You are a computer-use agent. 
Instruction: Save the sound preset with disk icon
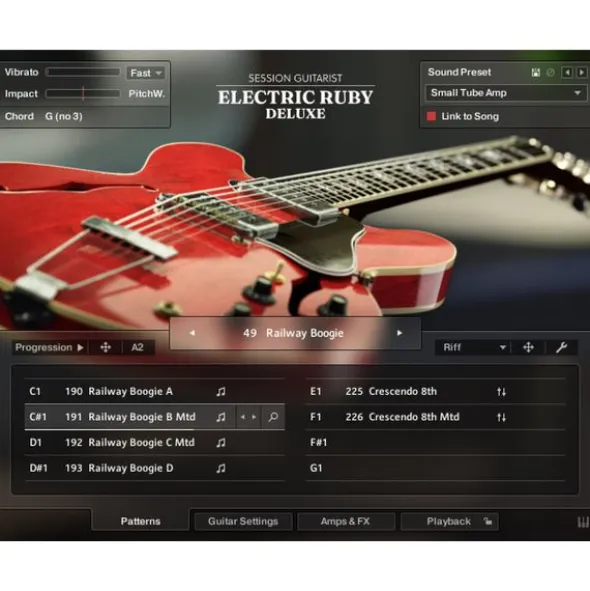(535, 72)
